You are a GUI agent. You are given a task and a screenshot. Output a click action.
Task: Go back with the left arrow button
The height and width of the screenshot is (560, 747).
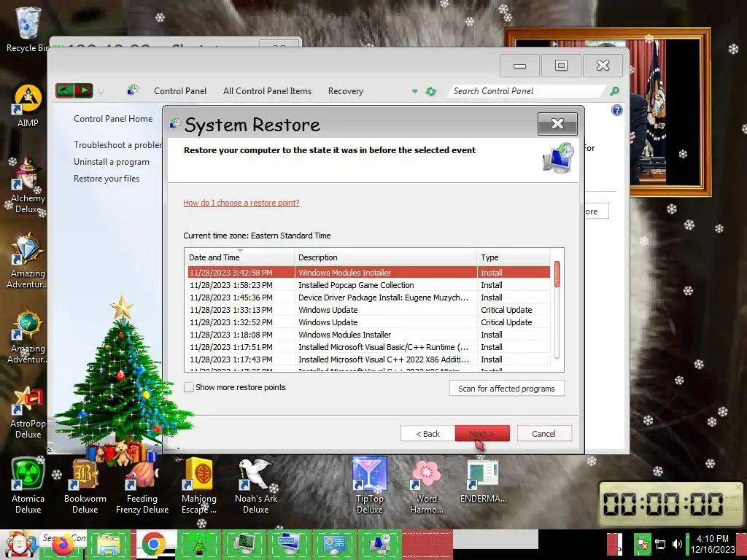tap(64, 90)
